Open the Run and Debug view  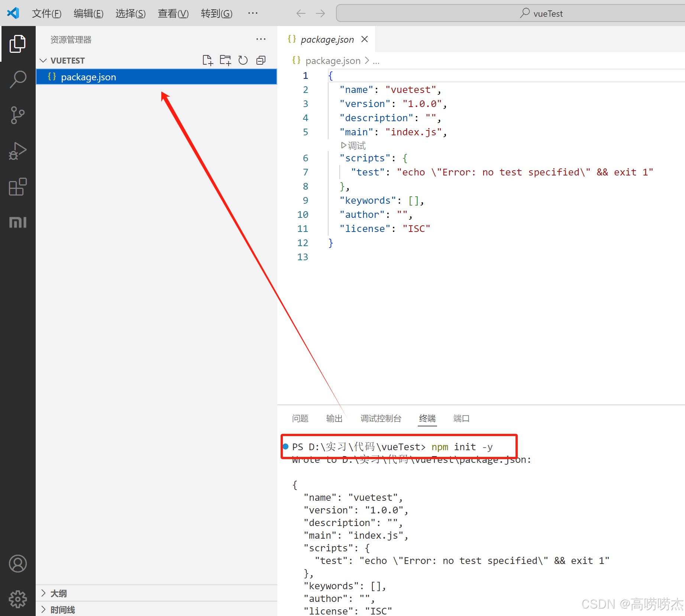click(x=17, y=151)
